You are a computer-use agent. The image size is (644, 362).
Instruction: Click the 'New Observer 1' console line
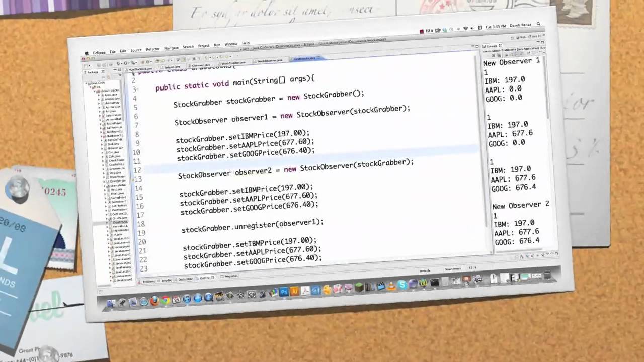click(511, 62)
